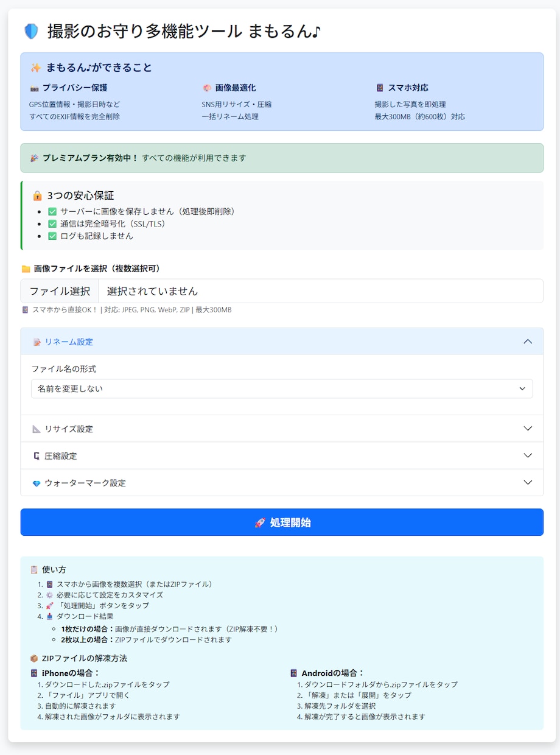Click text すべてのEXIF情報を完全削除
560x755 pixels.
[74, 117]
